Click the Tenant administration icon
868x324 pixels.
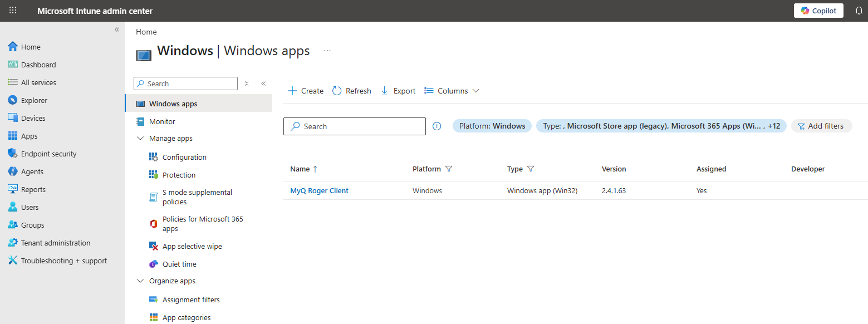click(12, 243)
